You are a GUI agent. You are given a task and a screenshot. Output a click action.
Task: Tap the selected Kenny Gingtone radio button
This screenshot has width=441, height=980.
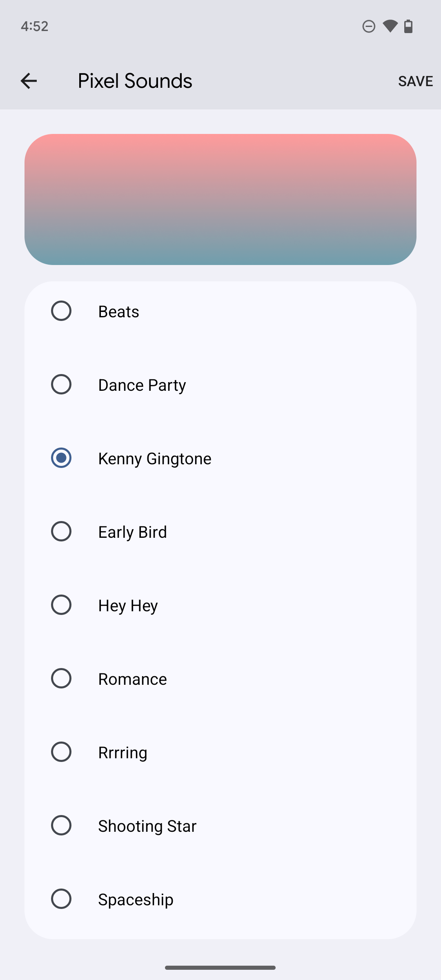61,458
